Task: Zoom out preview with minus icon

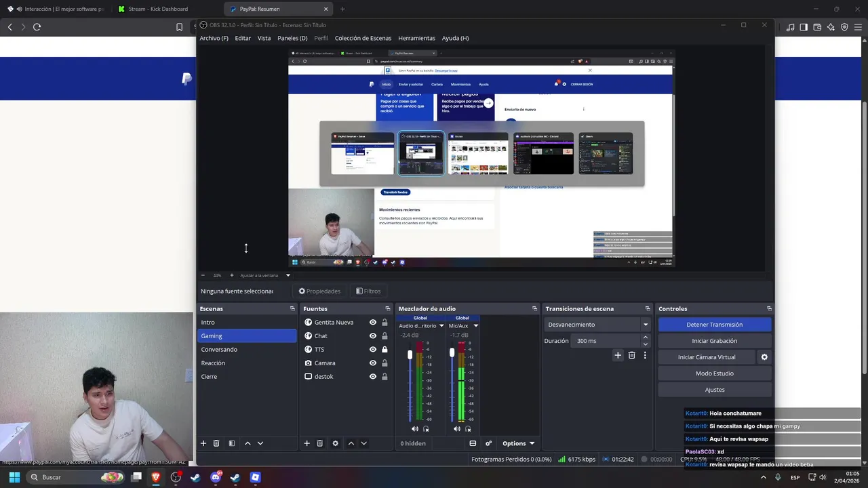Action: (x=203, y=275)
